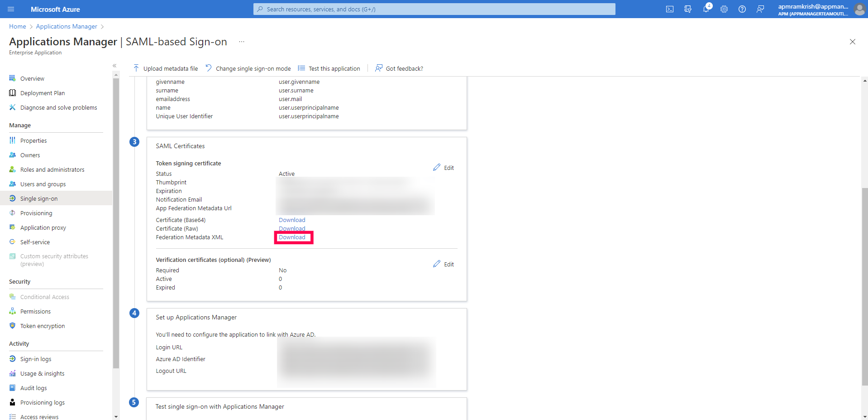The width and height of the screenshot is (868, 420).
Task: Click the Provisioning sidebar icon
Action: coord(12,213)
